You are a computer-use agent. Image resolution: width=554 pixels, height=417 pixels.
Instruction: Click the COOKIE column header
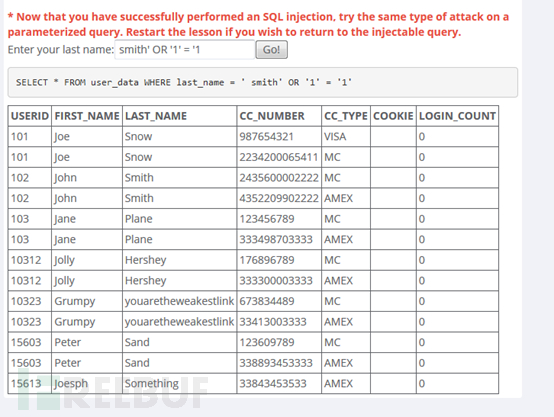click(x=393, y=116)
